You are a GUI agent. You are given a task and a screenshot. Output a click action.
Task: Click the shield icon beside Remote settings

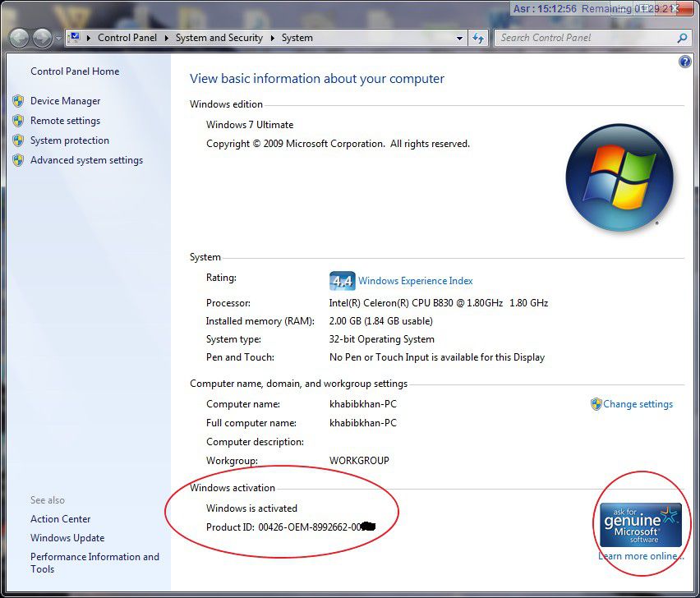18,121
